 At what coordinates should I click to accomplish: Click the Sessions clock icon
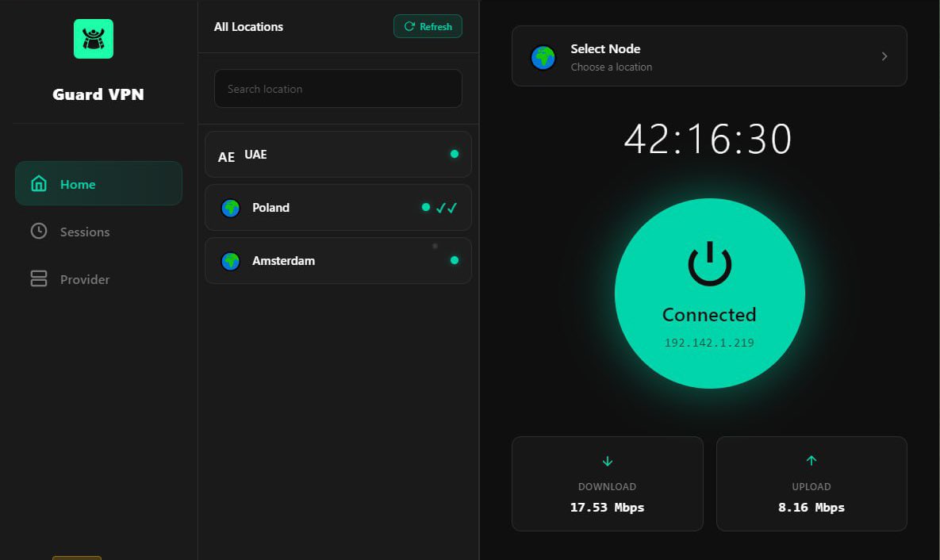click(x=39, y=231)
